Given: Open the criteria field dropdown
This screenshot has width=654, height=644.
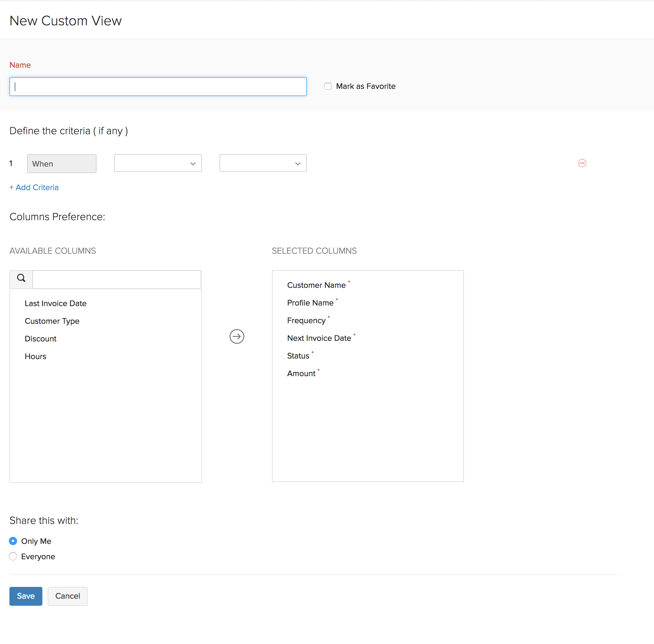Looking at the screenshot, I should point(158,163).
